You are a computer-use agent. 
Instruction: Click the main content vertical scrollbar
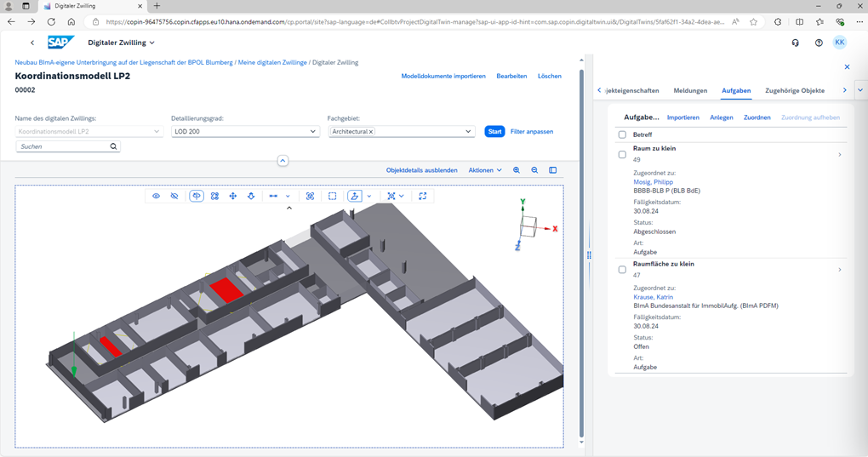(581, 254)
